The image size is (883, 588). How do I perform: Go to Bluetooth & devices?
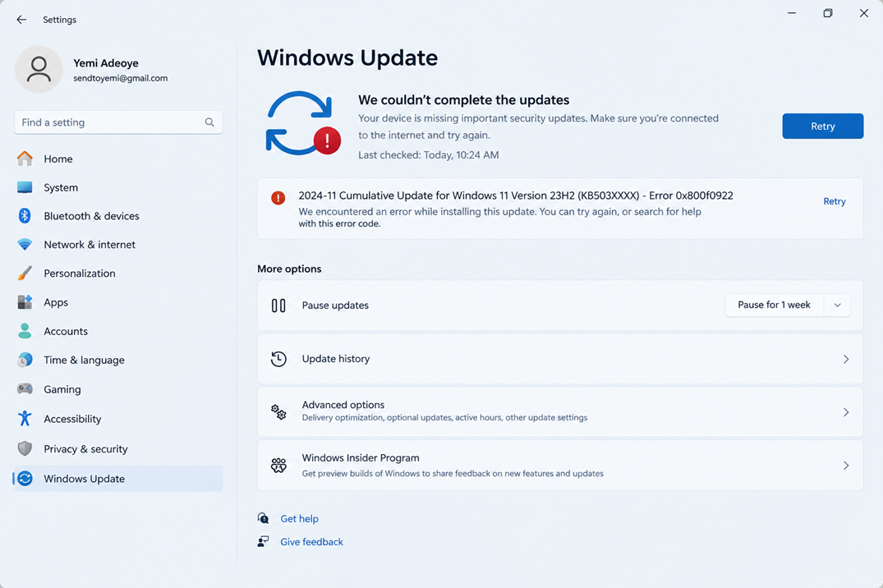tap(118, 216)
